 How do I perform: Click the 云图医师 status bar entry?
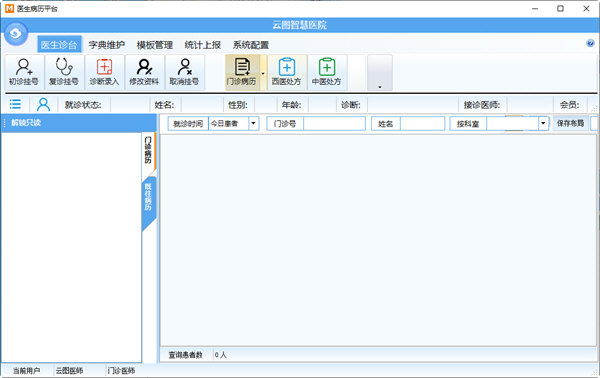point(69,371)
